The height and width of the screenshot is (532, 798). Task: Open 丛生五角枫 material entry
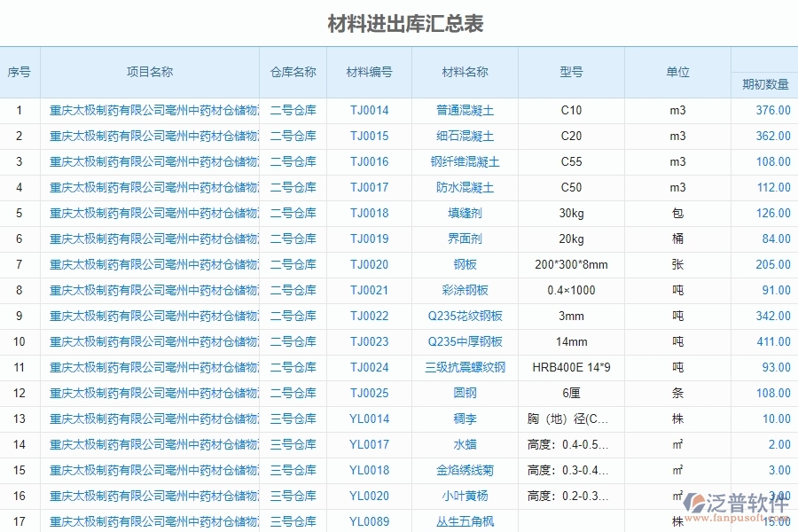pos(465,521)
